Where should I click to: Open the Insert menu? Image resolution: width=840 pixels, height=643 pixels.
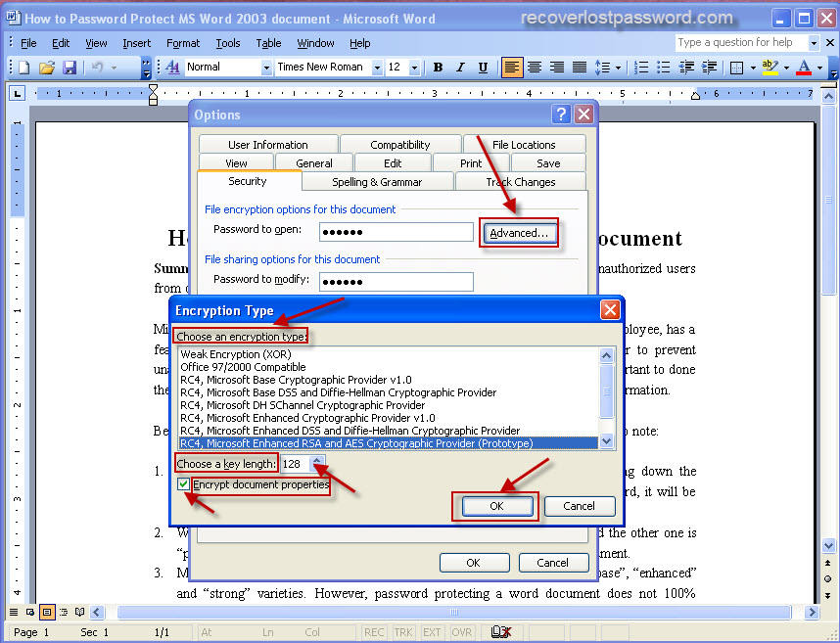pyautogui.click(x=137, y=43)
